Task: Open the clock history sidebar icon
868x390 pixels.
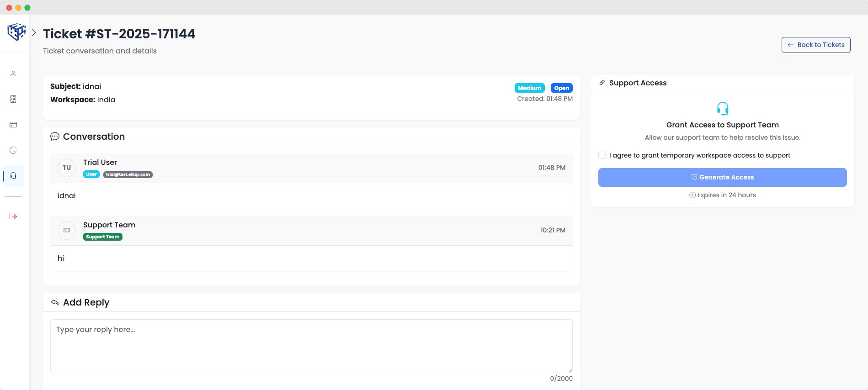Action: [x=13, y=150]
